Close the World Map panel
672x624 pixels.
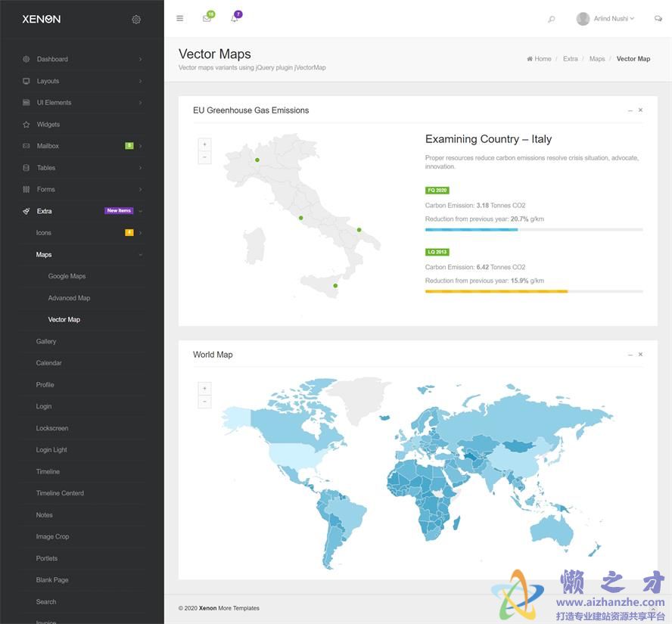pos(640,354)
